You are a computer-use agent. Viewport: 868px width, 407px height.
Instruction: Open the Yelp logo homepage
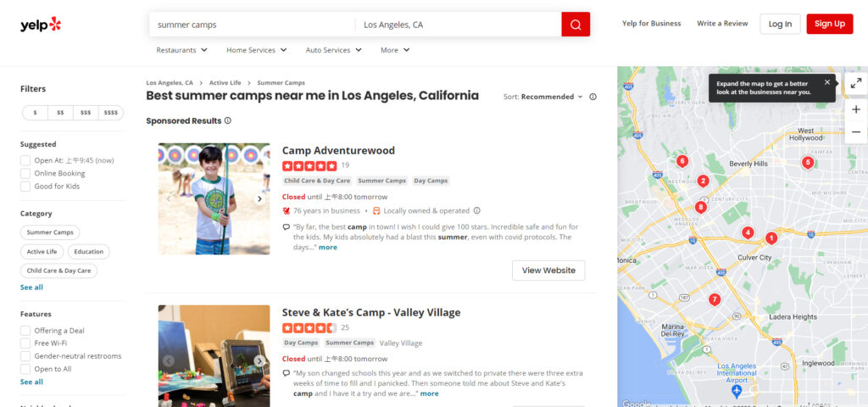(41, 25)
